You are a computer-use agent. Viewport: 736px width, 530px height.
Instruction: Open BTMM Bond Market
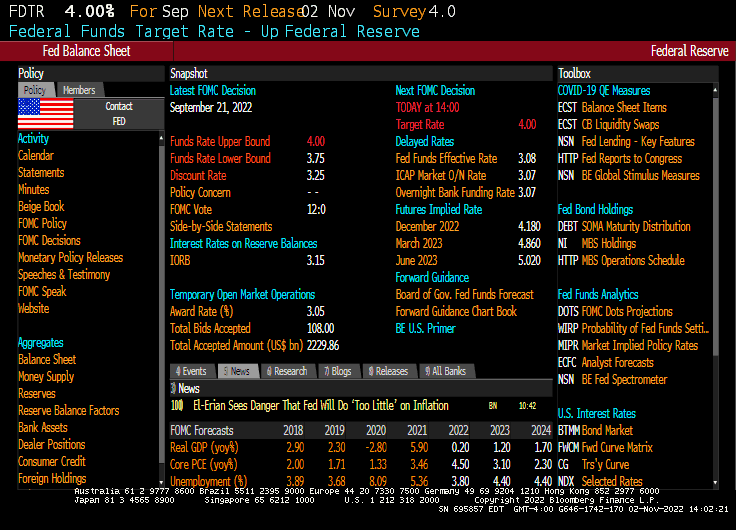click(595, 430)
